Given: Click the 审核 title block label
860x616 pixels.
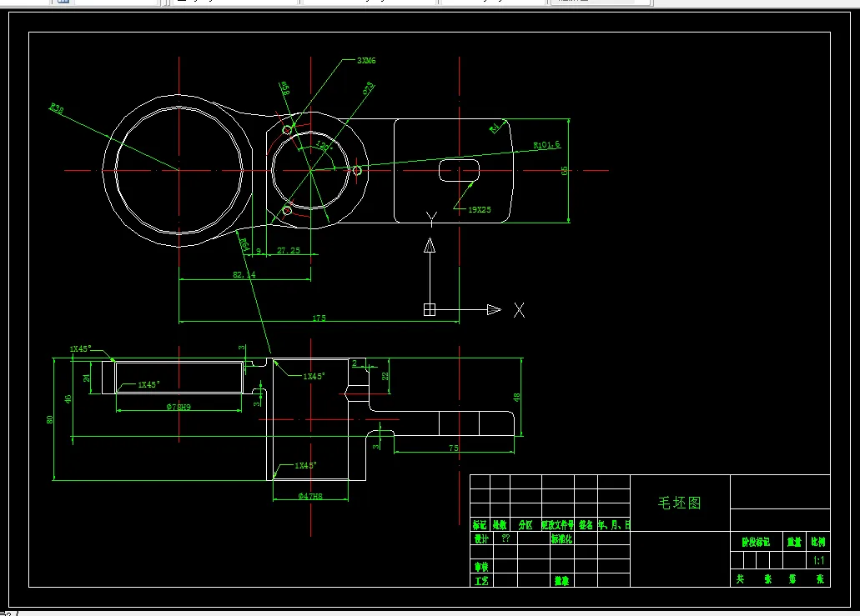Looking at the screenshot, I should click(481, 566).
